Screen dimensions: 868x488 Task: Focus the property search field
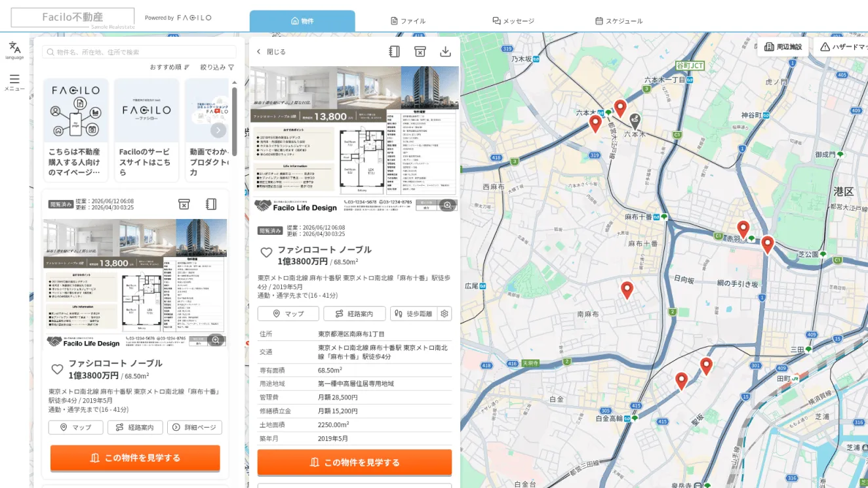139,52
